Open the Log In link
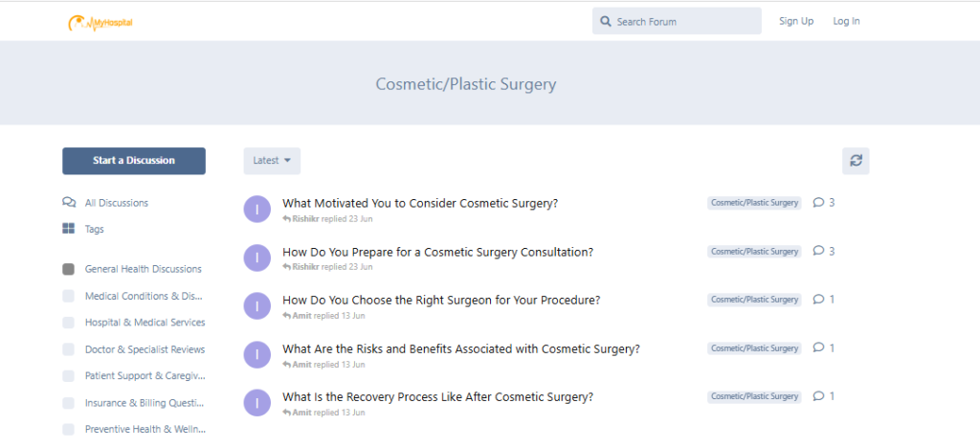The image size is (980, 448). pos(846,21)
